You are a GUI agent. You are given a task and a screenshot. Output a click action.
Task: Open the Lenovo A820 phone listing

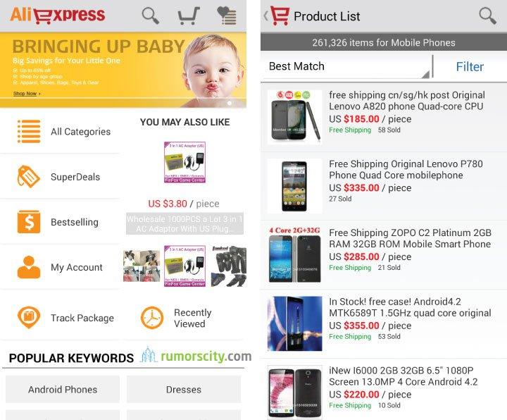point(384,117)
